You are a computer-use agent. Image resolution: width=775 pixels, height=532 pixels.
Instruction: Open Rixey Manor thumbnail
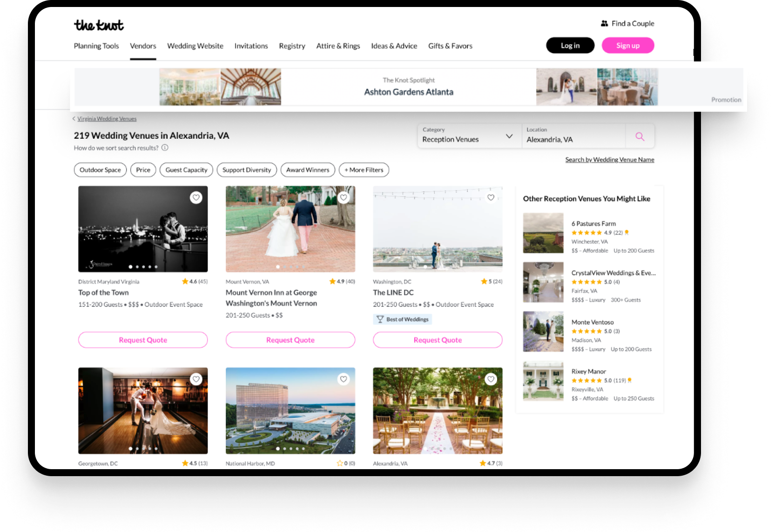[543, 381]
